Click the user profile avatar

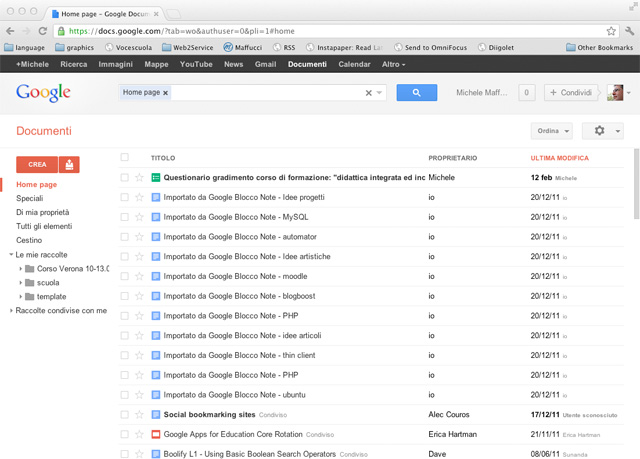coord(617,92)
